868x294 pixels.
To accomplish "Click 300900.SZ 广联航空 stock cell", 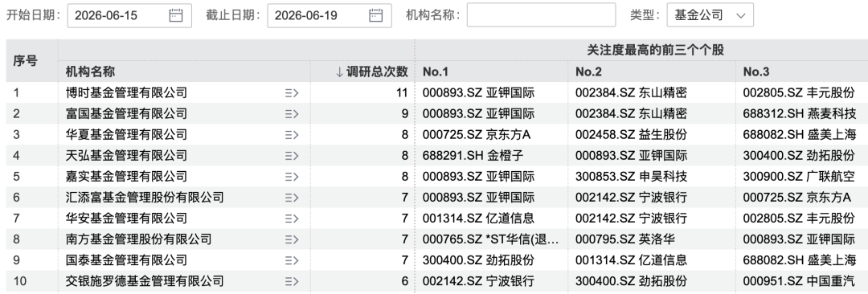I will (799, 177).
